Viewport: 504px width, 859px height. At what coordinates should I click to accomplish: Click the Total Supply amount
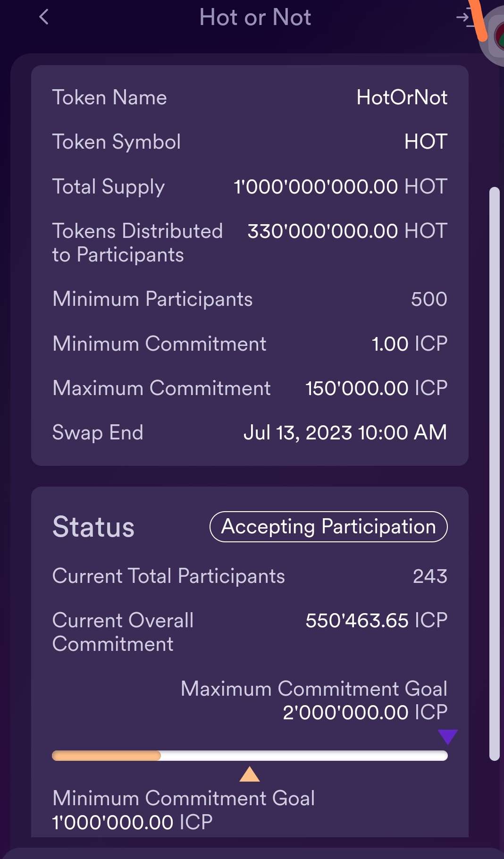click(340, 186)
